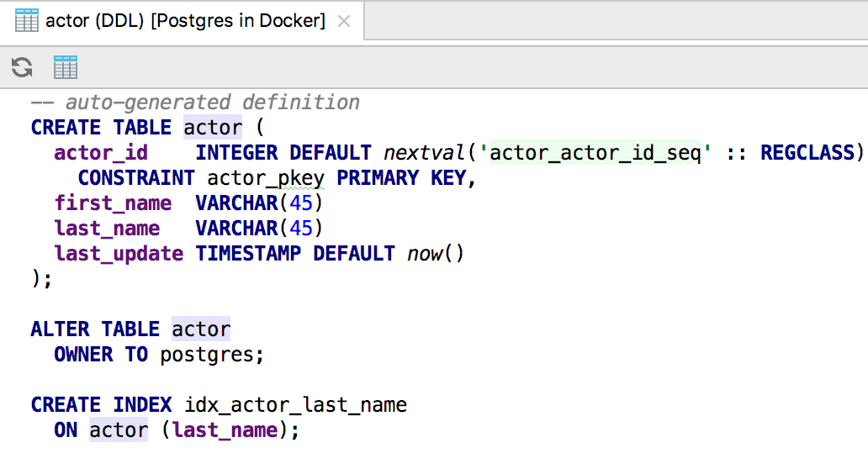
Task: Close the actor (DDL) tab
Action: 344,21
